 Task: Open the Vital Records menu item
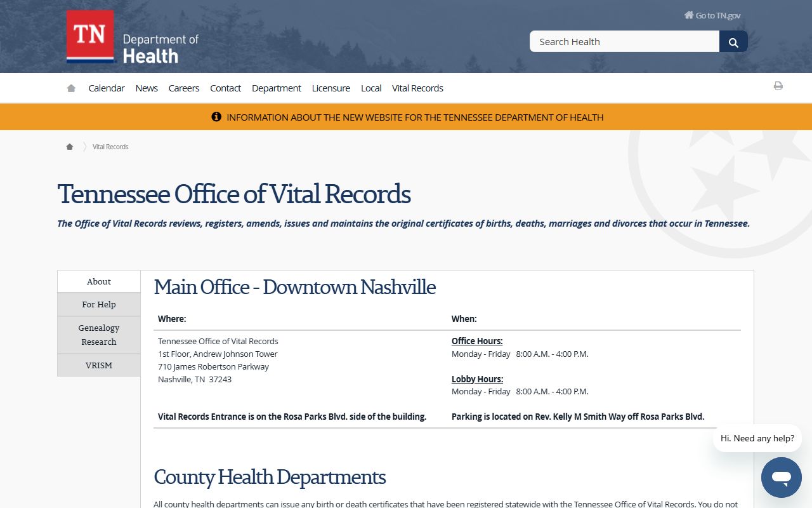417,88
